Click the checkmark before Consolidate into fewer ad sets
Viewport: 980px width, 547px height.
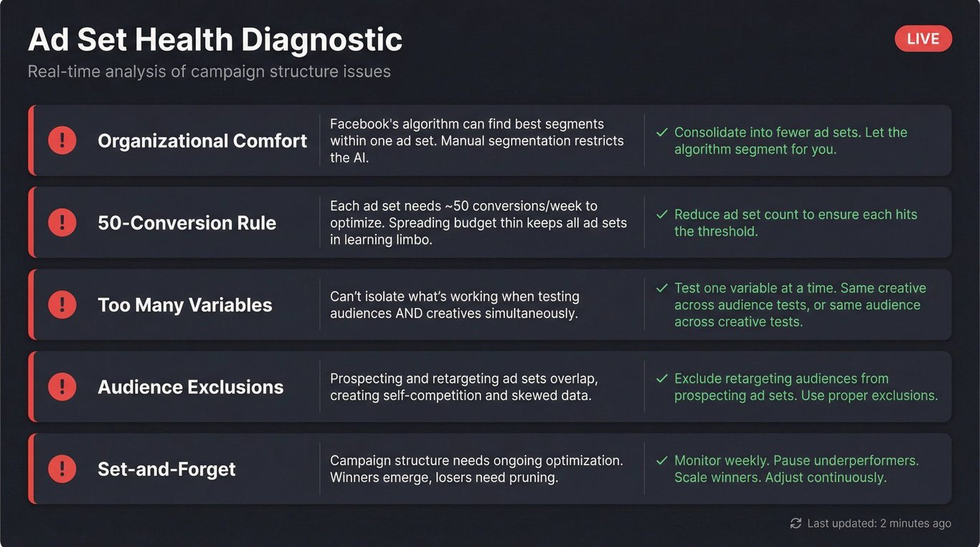[661, 133]
